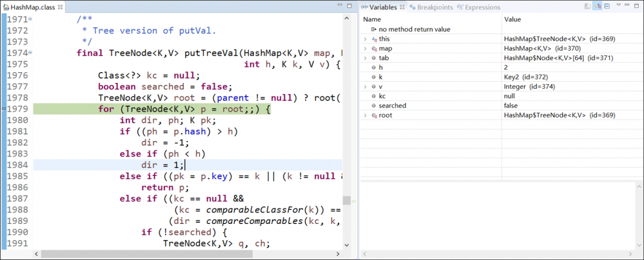This screenshot has height=260, width=644.
Task: Maximize the Variables view panel
Action: click(x=637, y=6)
